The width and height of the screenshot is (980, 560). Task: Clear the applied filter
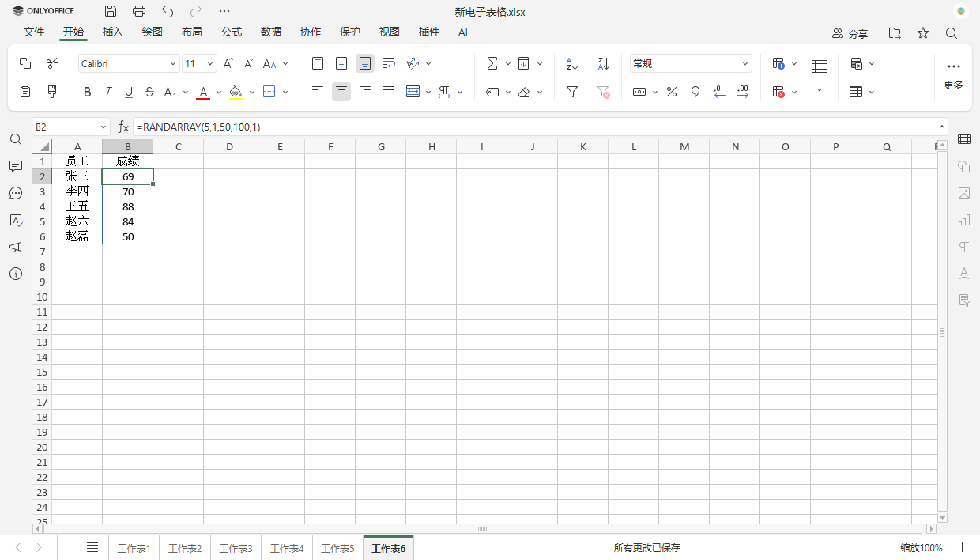click(603, 92)
